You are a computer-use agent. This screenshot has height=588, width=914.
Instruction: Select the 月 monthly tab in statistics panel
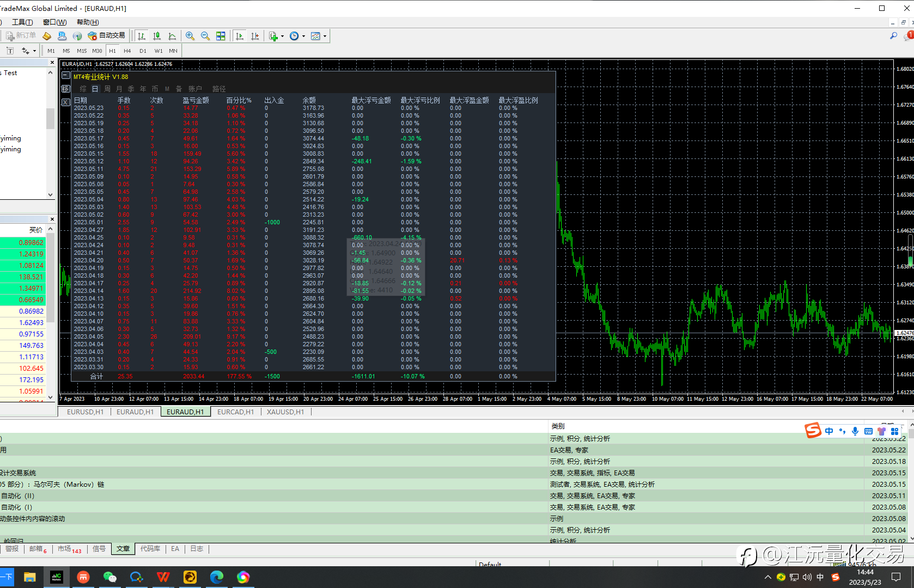point(119,89)
